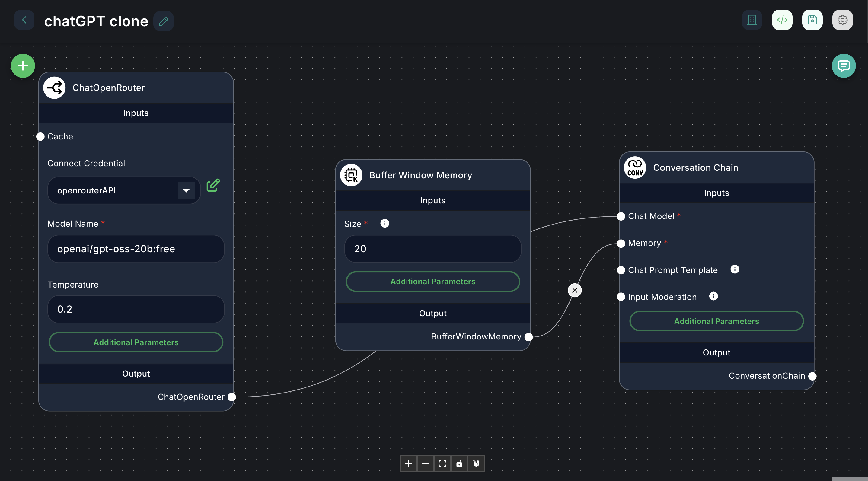The height and width of the screenshot is (481, 868).
Task: Click the info icon next to Size
Action: 385,223
